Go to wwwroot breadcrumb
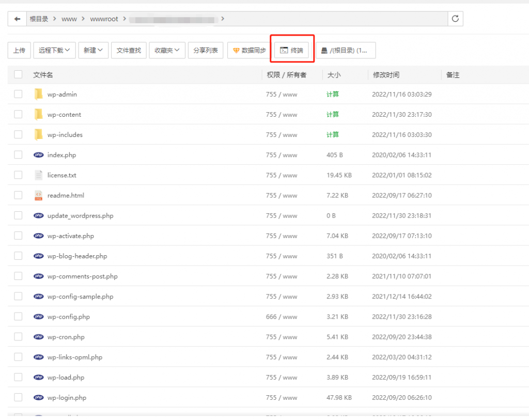Image resolution: width=529 pixels, height=420 pixels. point(104,19)
